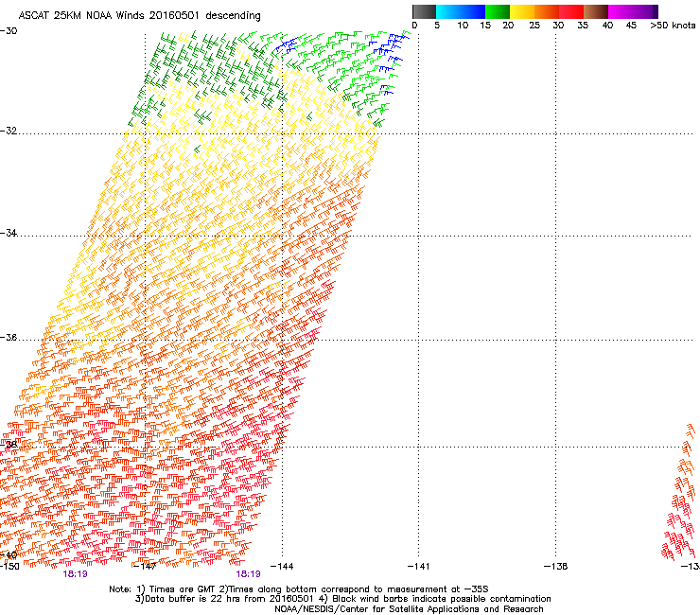The height and width of the screenshot is (615, 700).
Task: Click the note 'Times are GMT' line
Action: coord(299,589)
